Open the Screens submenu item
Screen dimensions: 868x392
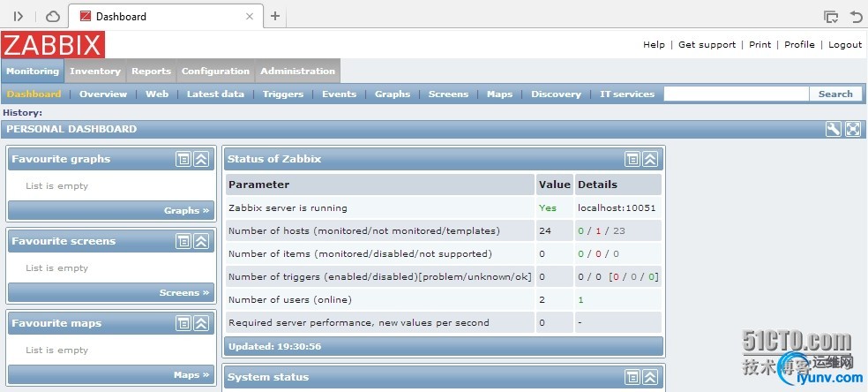click(448, 94)
